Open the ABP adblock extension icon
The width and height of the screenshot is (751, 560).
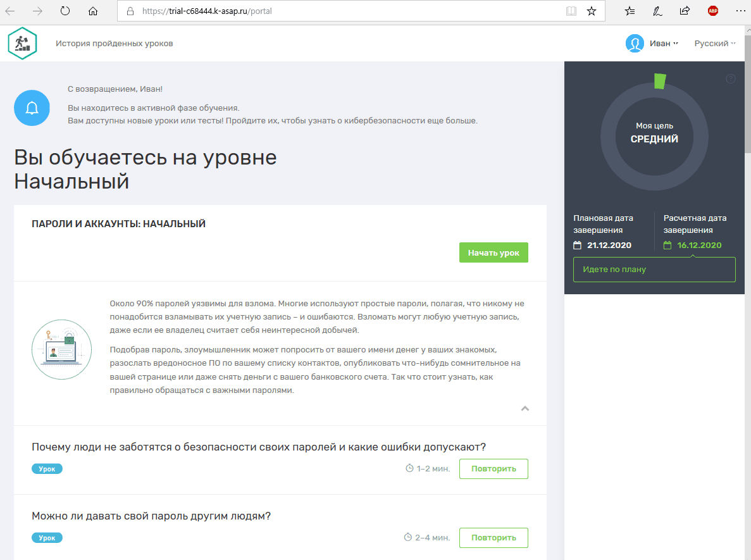click(712, 11)
